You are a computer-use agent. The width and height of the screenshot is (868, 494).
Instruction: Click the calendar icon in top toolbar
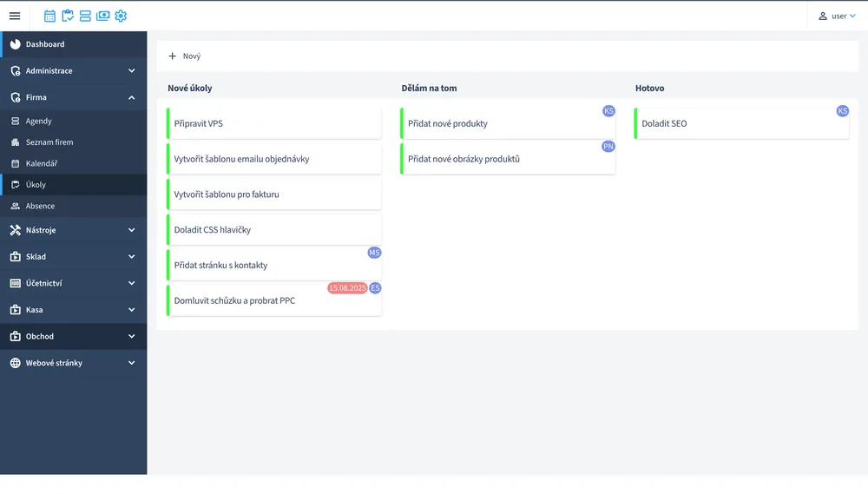(49, 16)
